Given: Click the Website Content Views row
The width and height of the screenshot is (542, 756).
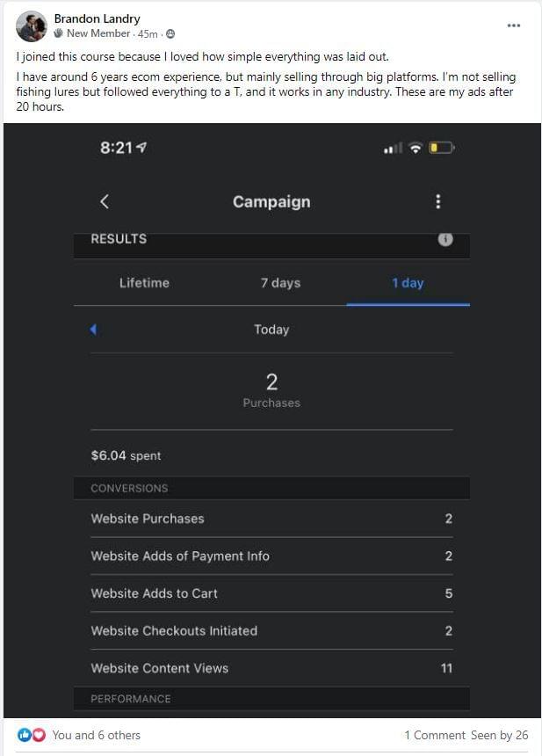Looking at the screenshot, I should [271, 668].
